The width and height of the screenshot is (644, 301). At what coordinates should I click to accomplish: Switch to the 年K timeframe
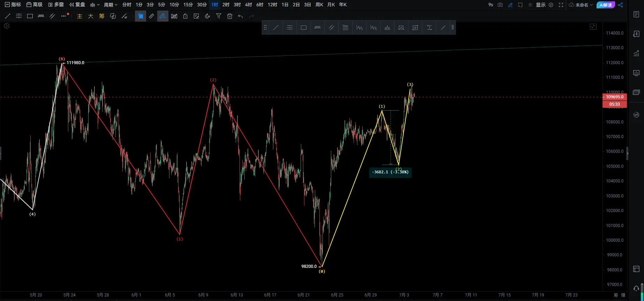[343, 5]
